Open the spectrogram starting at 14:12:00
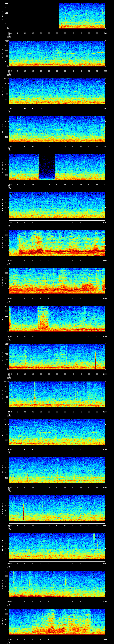114x644 pixels. pyautogui.click(x=57, y=318)
